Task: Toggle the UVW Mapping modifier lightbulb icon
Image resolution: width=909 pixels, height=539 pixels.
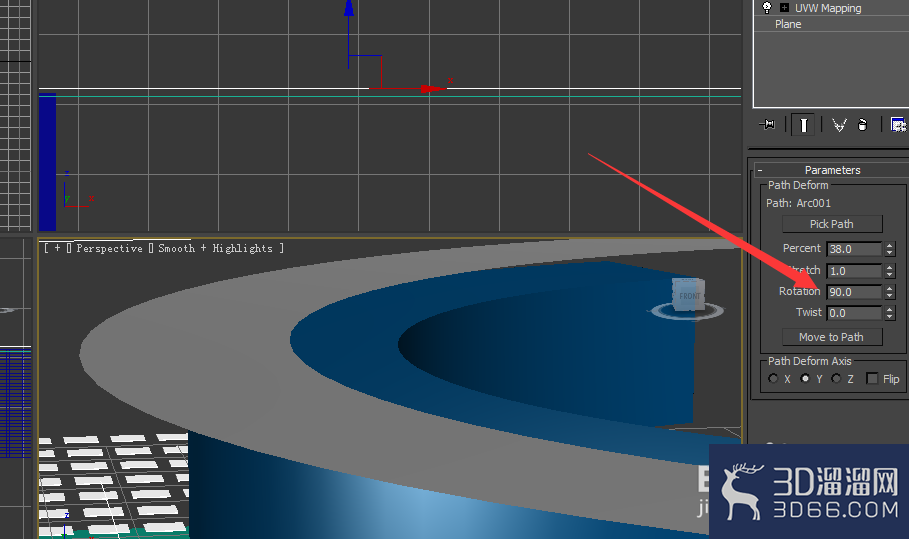Action: (767, 8)
